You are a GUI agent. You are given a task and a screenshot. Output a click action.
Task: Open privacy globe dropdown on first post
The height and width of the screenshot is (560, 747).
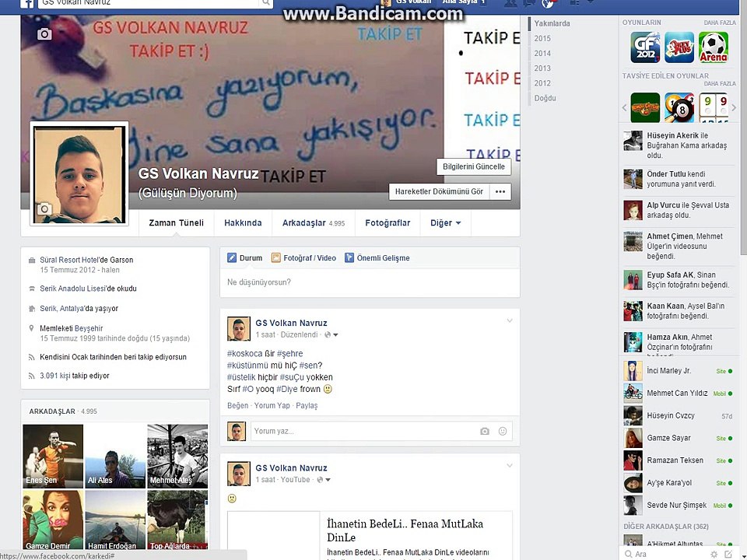point(331,334)
